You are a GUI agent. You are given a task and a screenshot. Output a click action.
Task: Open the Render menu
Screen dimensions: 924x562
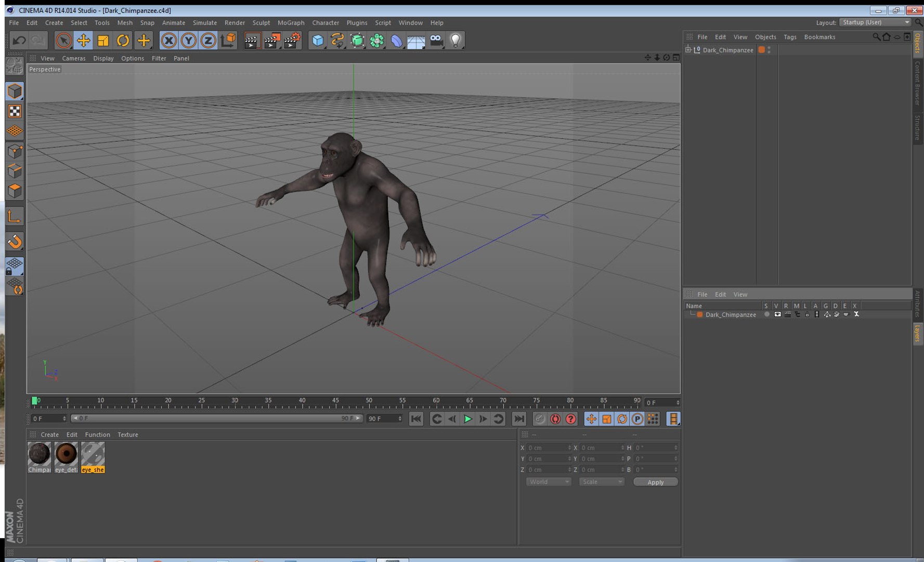235,23
